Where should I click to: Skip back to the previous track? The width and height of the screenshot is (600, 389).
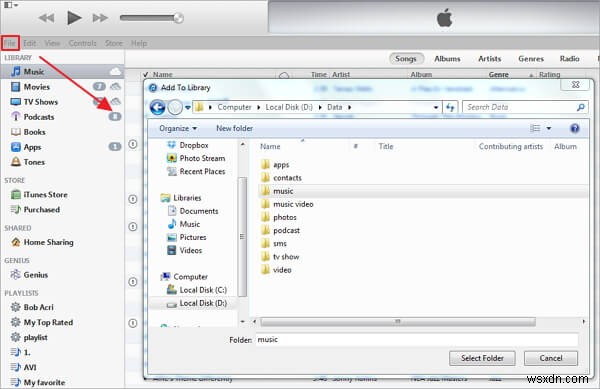(46, 18)
